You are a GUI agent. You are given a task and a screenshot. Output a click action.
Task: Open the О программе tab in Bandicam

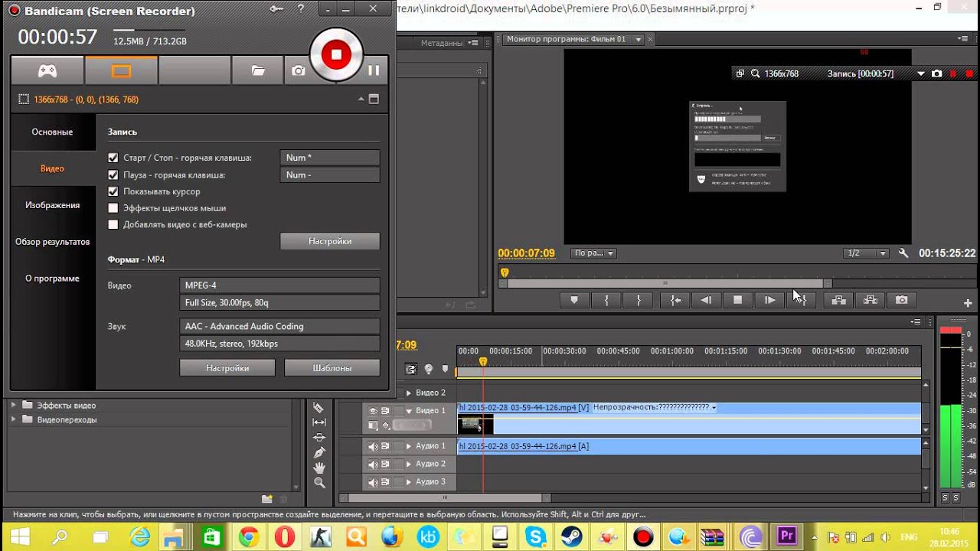(52, 279)
